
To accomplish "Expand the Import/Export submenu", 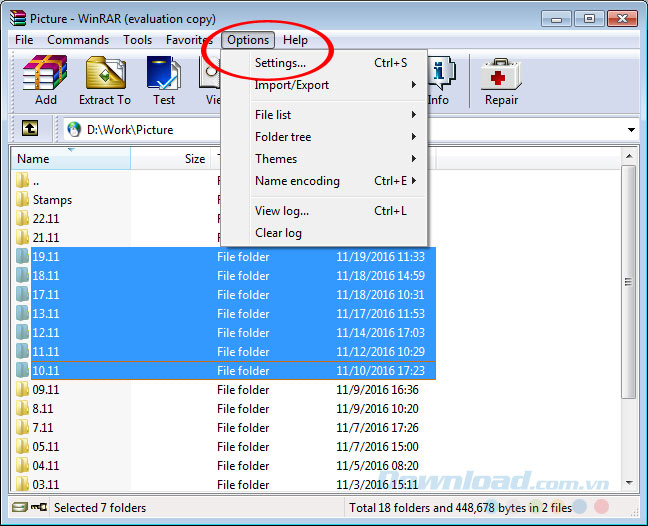I will click(x=324, y=85).
